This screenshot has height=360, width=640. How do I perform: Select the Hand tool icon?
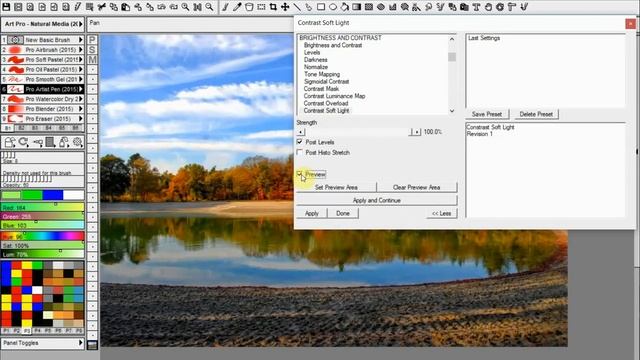(x=488, y=7)
